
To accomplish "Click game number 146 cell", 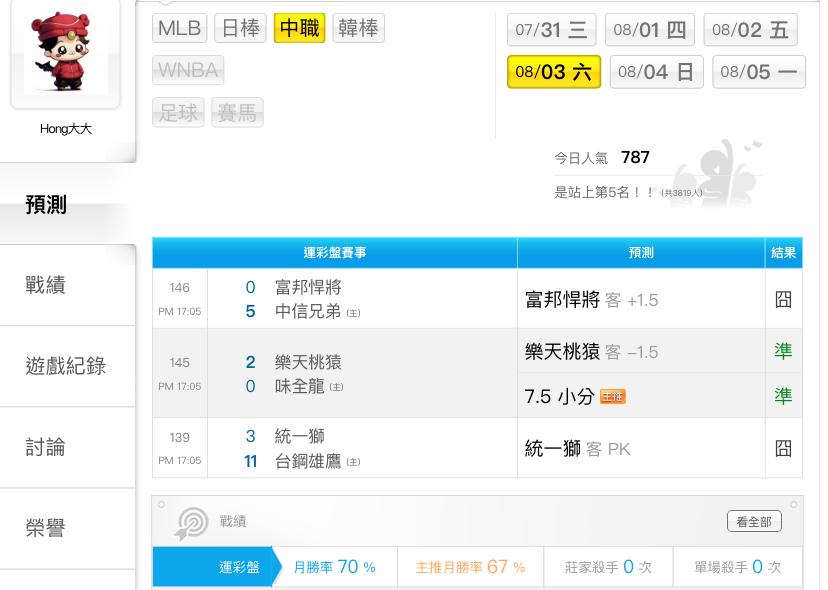I will click(180, 298).
